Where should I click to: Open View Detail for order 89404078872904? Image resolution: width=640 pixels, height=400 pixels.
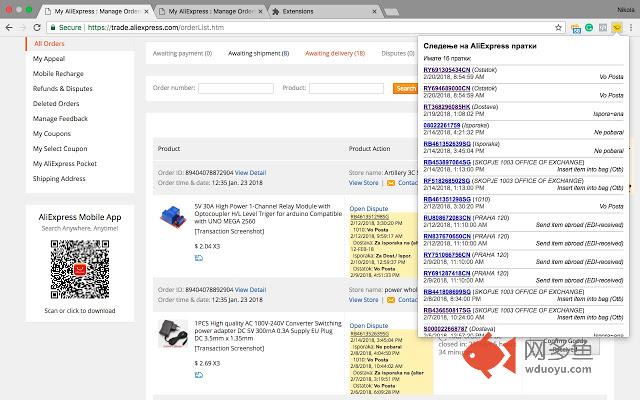coord(251,173)
